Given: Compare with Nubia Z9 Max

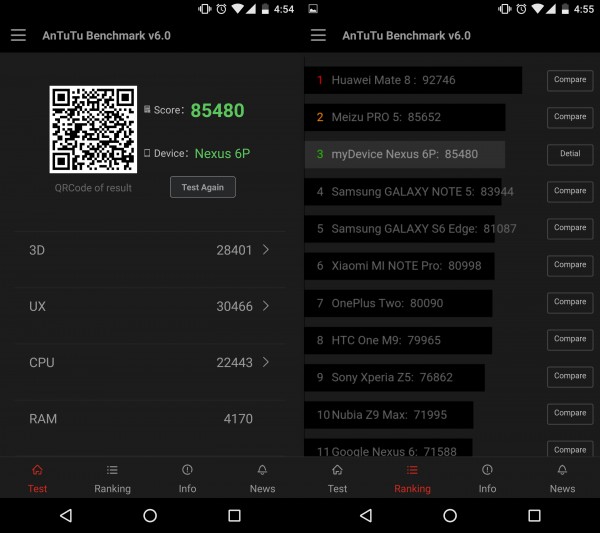Looking at the screenshot, I should coord(570,414).
